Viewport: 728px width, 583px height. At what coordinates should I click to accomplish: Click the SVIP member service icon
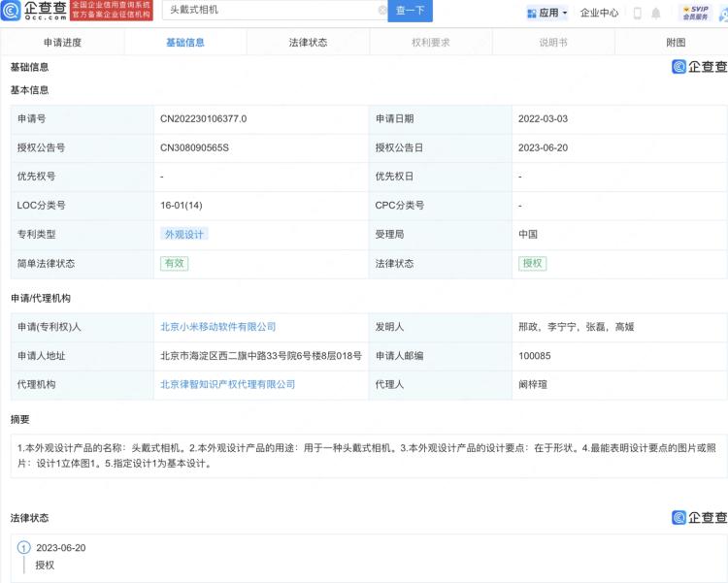(x=695, y=12)
